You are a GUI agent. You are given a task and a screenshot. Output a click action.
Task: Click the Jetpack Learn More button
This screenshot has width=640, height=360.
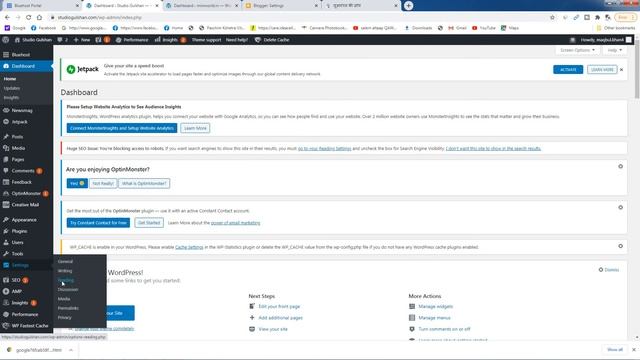(x=602, y=70)
